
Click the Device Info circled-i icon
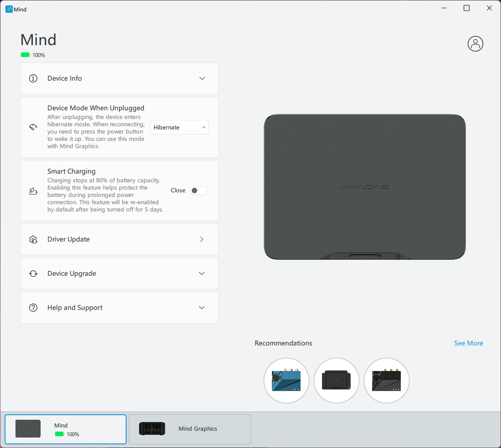point(33,78)
